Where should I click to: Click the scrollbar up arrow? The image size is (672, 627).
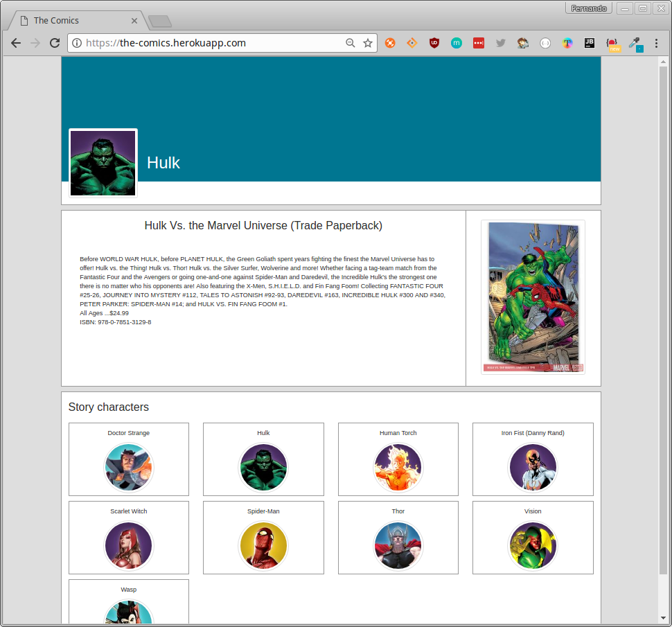[663, 62]
